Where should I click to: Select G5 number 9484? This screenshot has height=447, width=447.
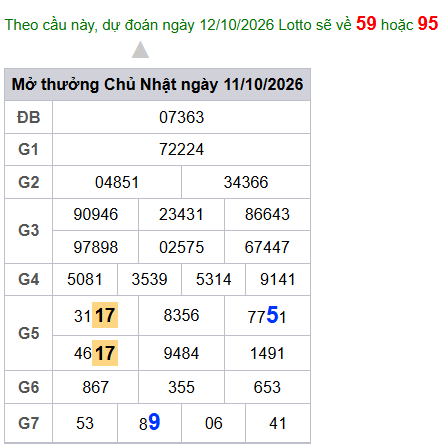(181, 353)
